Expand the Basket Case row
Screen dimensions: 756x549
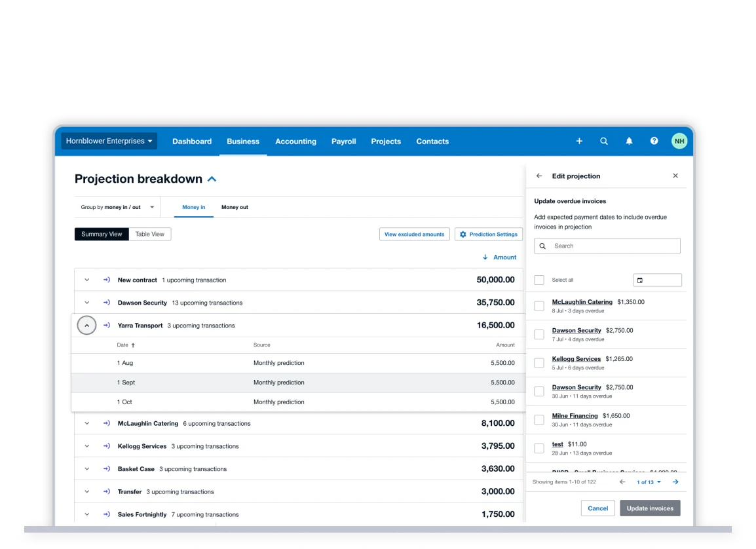point(86,469)
